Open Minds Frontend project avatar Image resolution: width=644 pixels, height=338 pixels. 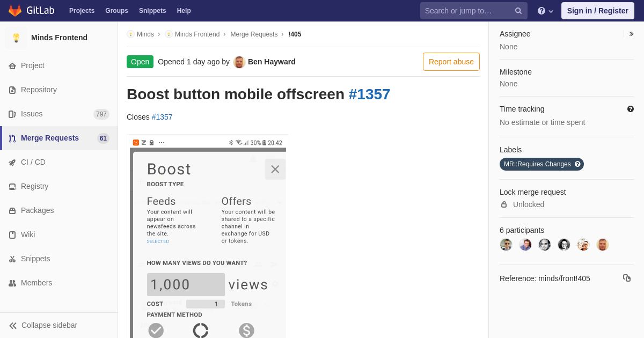pos(16,38)
